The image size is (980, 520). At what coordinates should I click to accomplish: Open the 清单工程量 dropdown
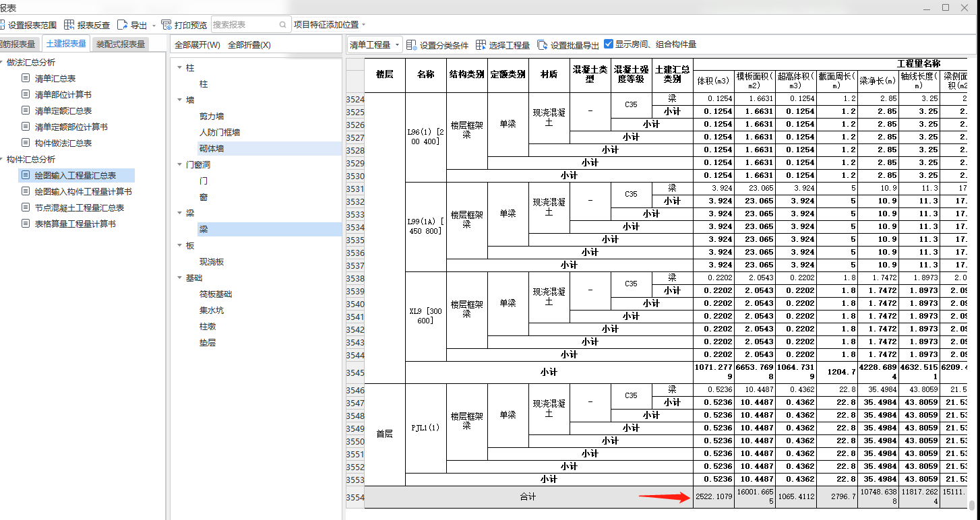point(375,45)
